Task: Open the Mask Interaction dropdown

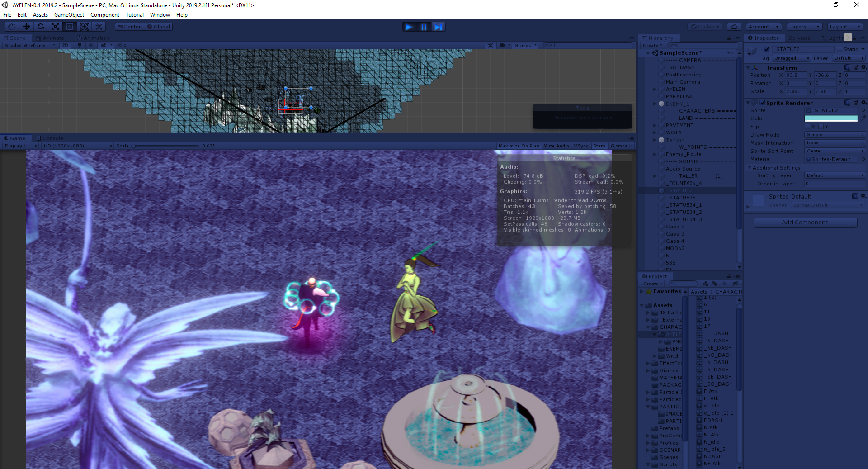Action: pyautogui.click(x=835, y=142)
